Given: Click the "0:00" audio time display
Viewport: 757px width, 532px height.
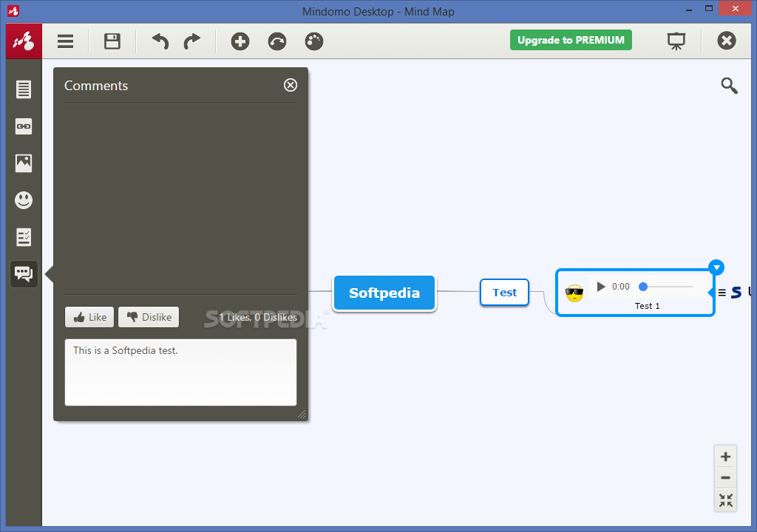Looking at the screenshot, I should coord(621,287).
